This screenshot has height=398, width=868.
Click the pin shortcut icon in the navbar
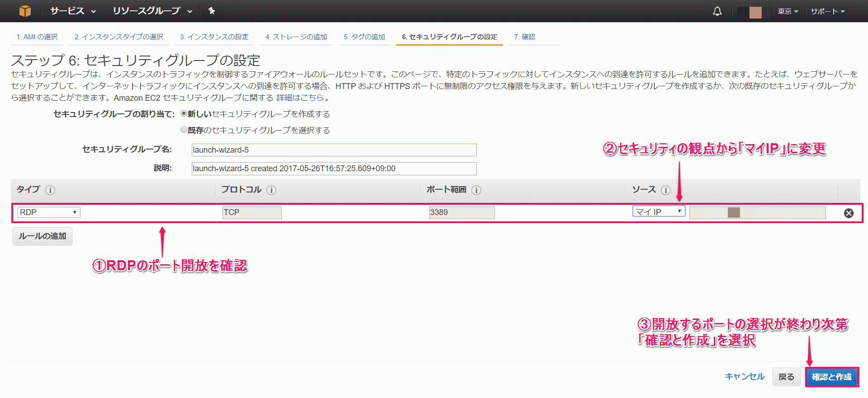(x=211, y=11)
